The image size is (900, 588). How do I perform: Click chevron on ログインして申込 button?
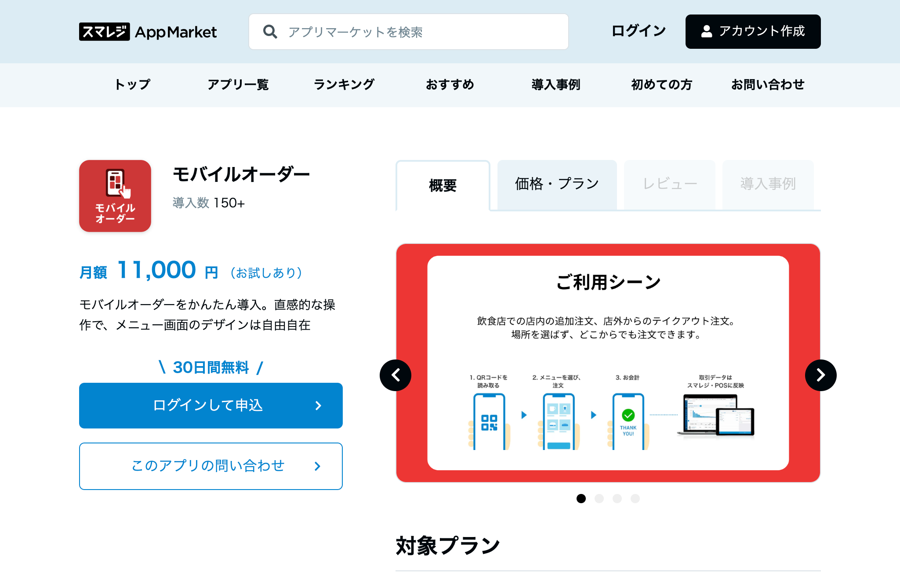point(319,406)
